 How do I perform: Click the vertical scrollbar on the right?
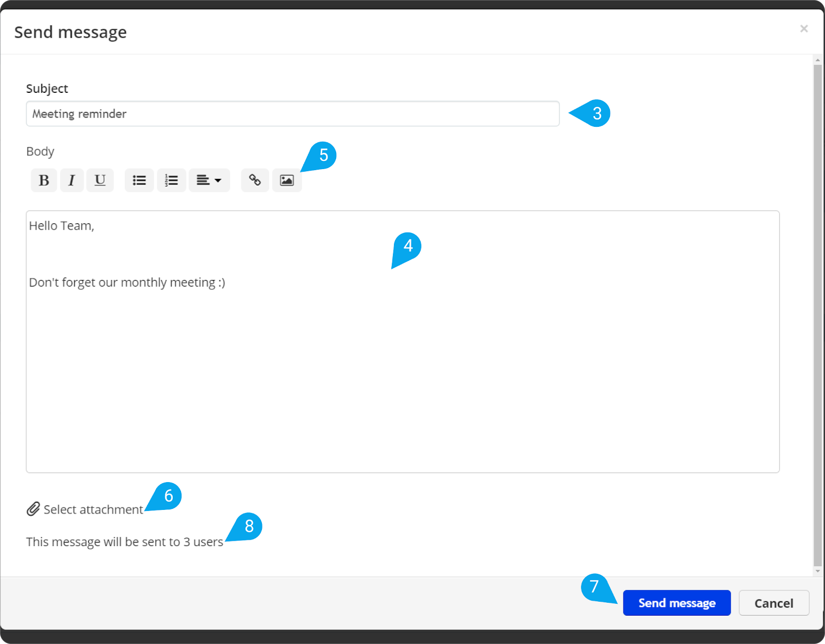(x=818, y=309)
